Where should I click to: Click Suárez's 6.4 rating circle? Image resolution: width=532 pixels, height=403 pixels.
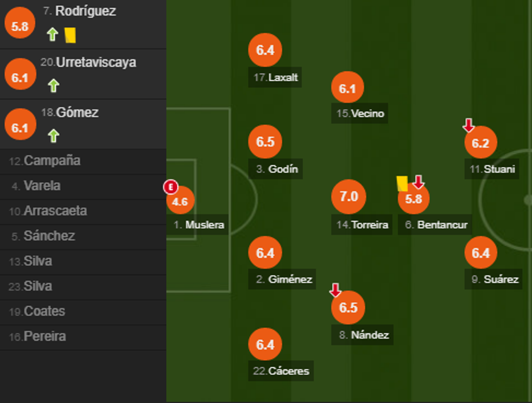click(481, 253)
